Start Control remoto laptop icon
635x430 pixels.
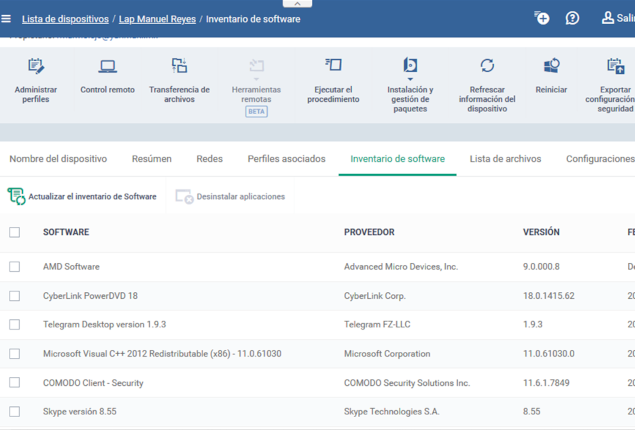click(x=107, y=66)
